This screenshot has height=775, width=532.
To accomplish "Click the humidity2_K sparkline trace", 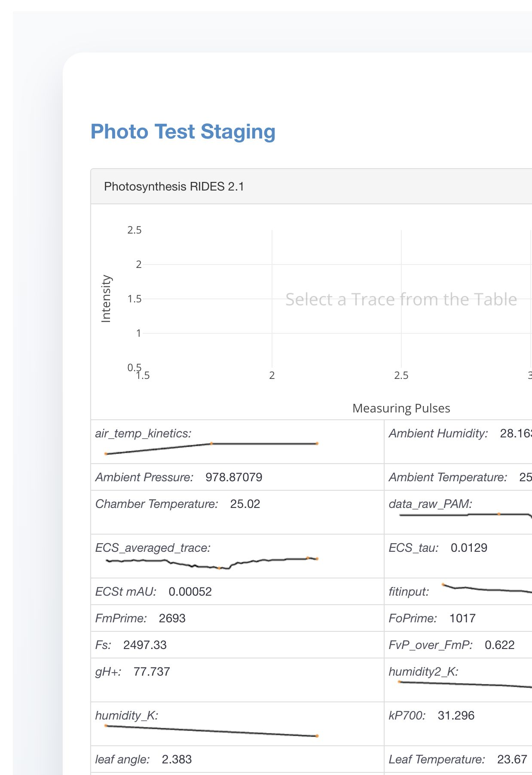I will coord(465,684).
